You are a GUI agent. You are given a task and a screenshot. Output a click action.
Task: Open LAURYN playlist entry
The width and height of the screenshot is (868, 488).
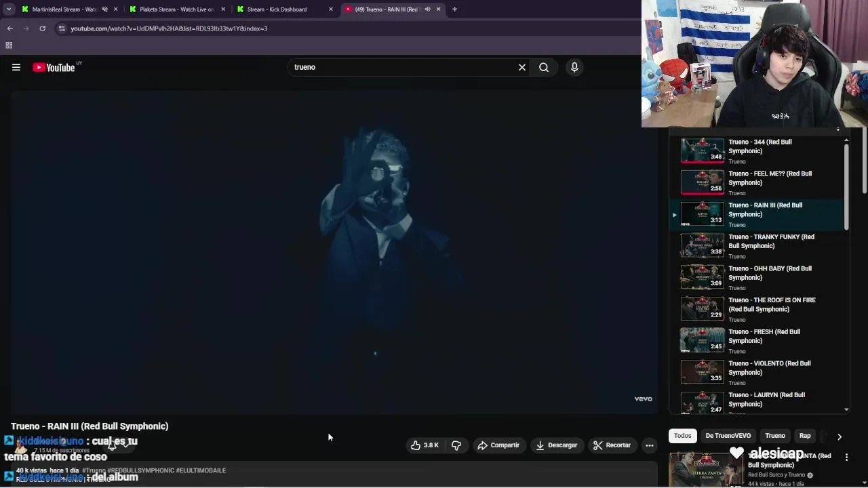pyautogui.click(x=756, y=403)
